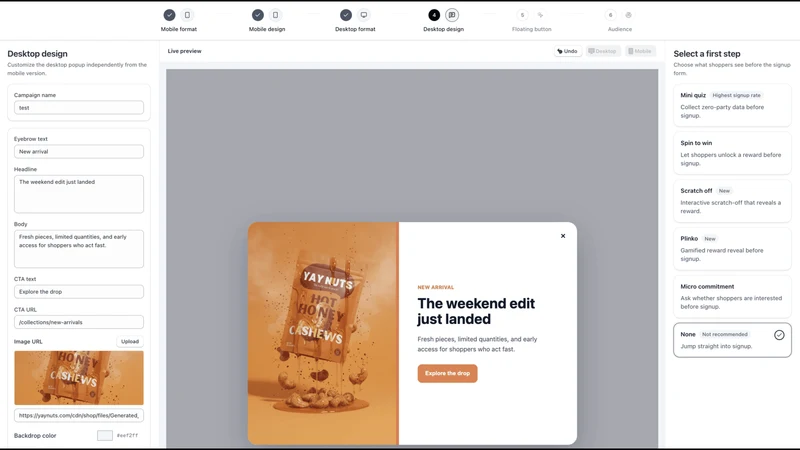This screenshot has width=800, height=450.
Task: Click the New badge beside Scratch off
Action: point(724,191)
